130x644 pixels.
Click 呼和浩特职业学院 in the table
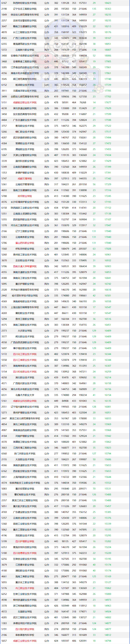25,249
